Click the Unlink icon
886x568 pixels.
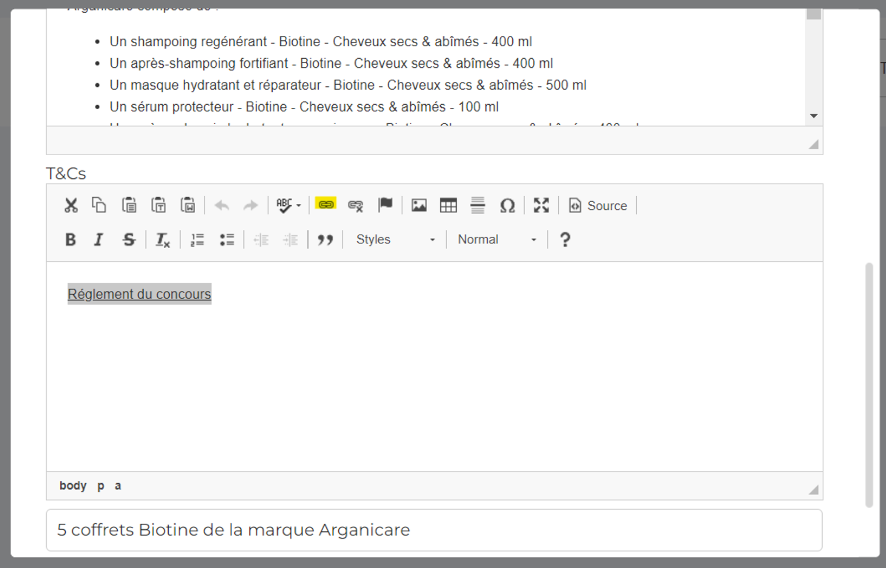(x=355, y=205)
